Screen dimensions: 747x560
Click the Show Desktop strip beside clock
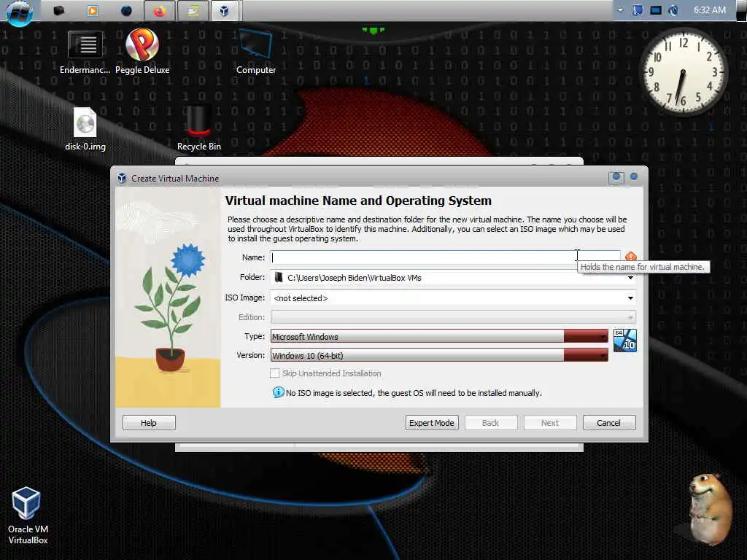pyautogui.click(x=742, y=10)
